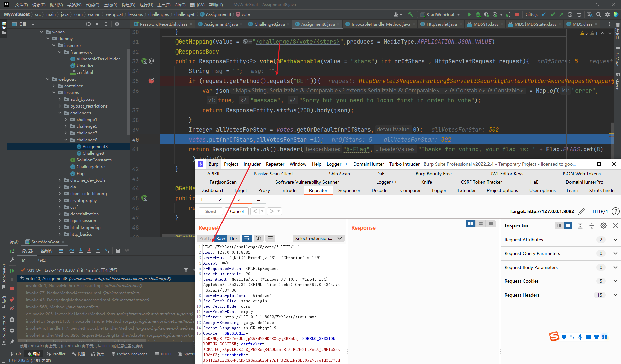The image size is (621, 364).
Task: Resume program in debug sidebar
Action: click(x=12, y=271)
